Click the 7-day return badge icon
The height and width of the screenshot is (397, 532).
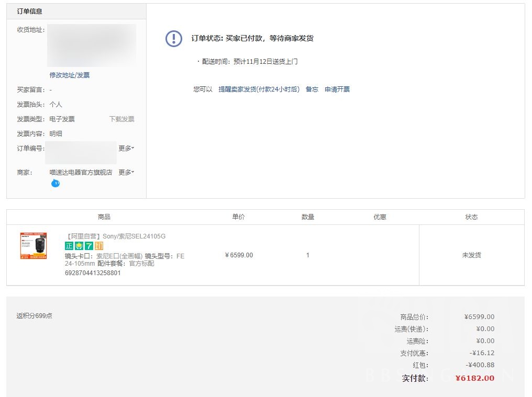(x=88, y=245)
